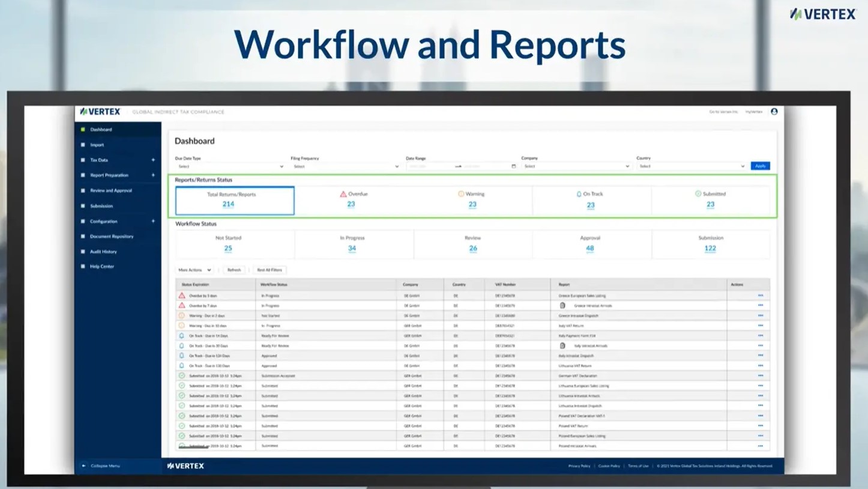Open the attachment icon beside Greece Intrastat Arrivals
Screen dimensions: 868x489
point(563,305)
